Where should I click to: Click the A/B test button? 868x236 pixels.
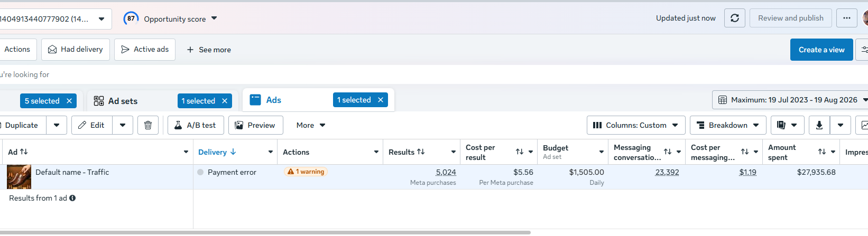point(196,125)
